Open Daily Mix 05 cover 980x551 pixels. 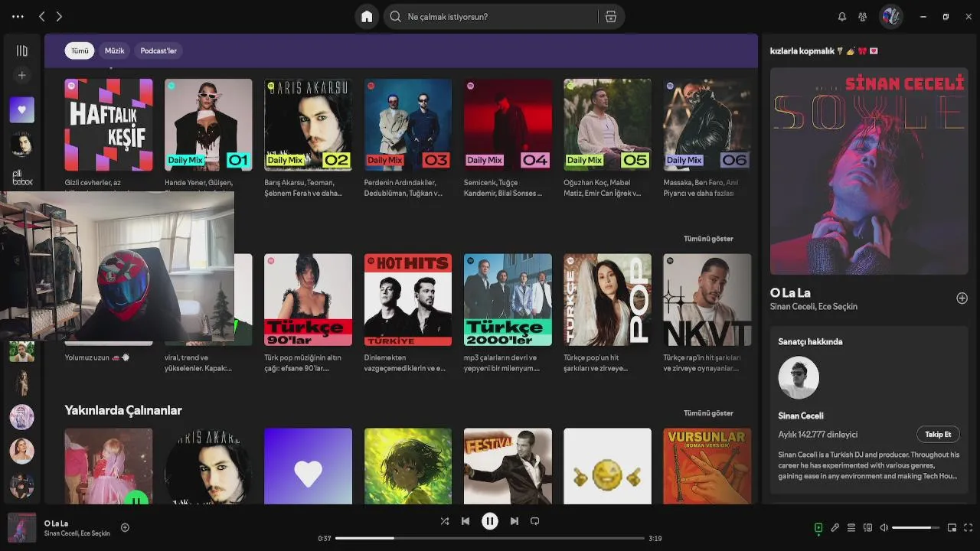point(608,125)
